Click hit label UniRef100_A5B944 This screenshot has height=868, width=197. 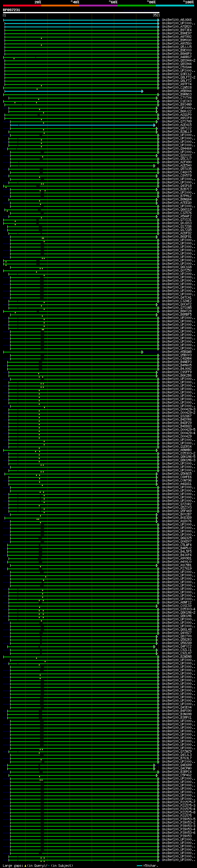point(177,91)
